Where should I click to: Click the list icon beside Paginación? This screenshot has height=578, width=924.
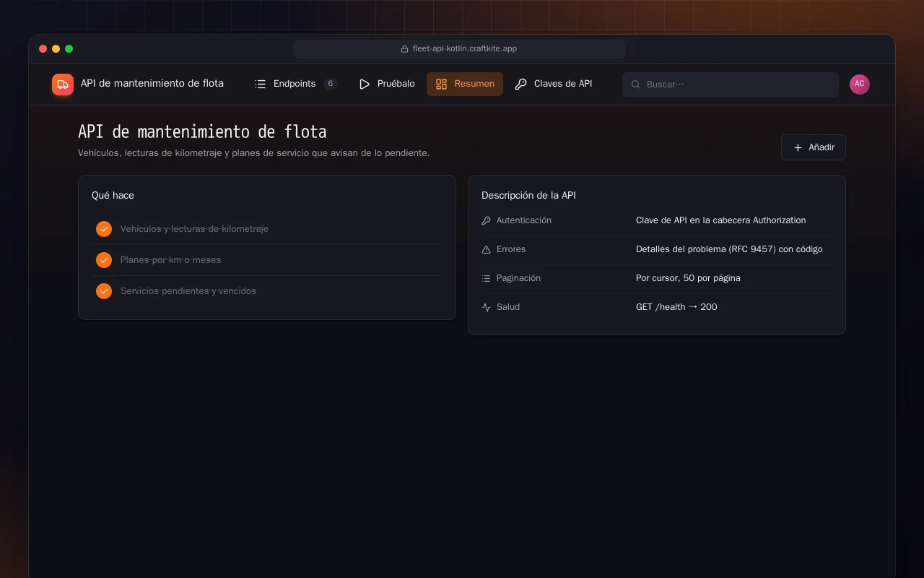pos(486,278)
